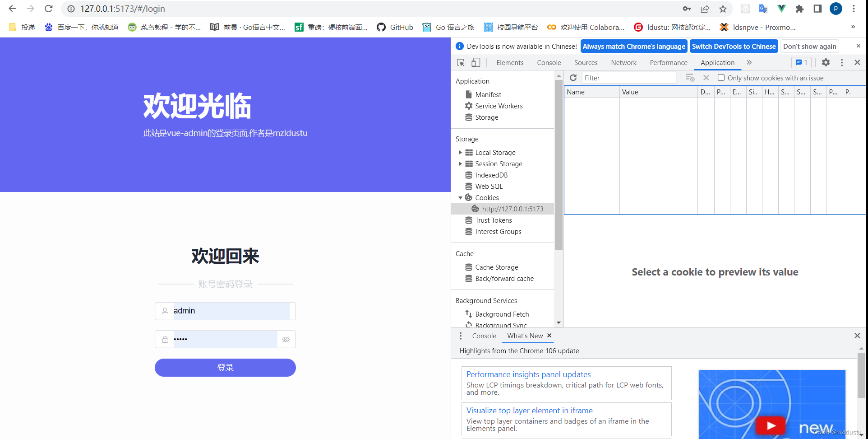Close the What's New drawer tab
868x439 pixels.
[549, 336]
